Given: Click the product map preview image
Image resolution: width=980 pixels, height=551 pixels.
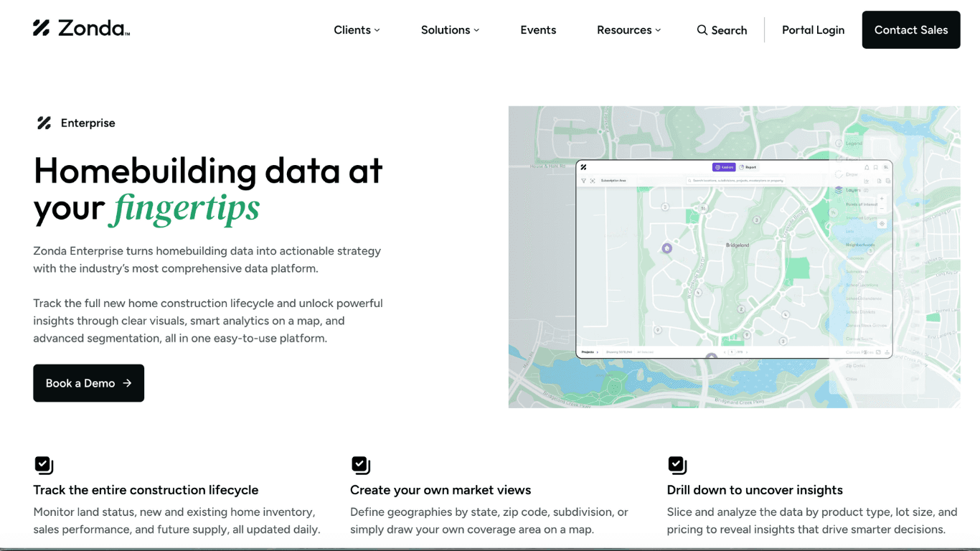Looking at the screenshot, I should click(x=734, y=257).
